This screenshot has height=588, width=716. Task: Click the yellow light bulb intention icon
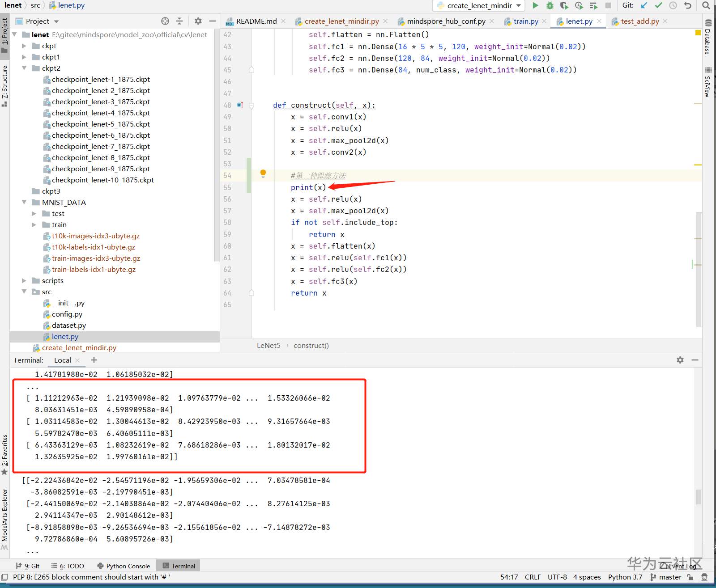[263, 173]
